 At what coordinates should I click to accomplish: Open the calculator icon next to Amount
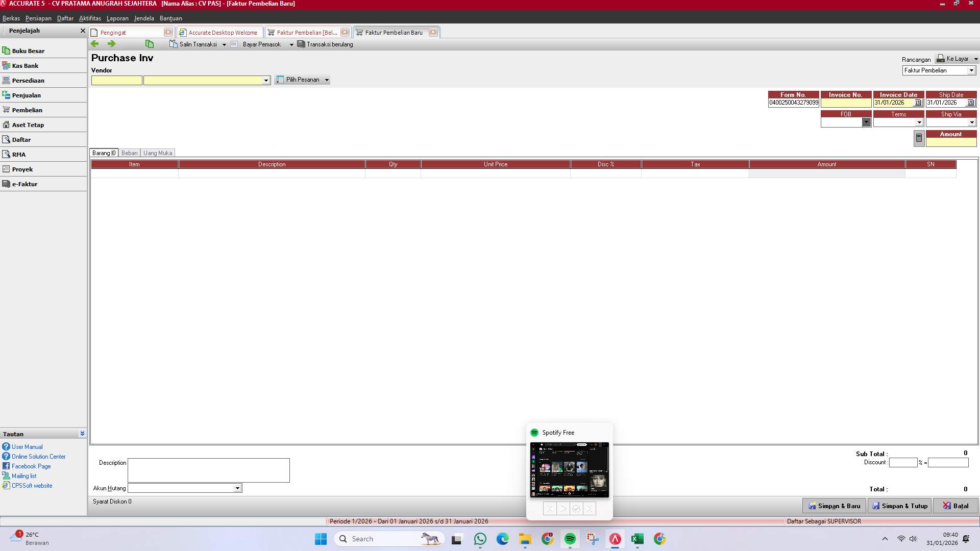point(918,138)
